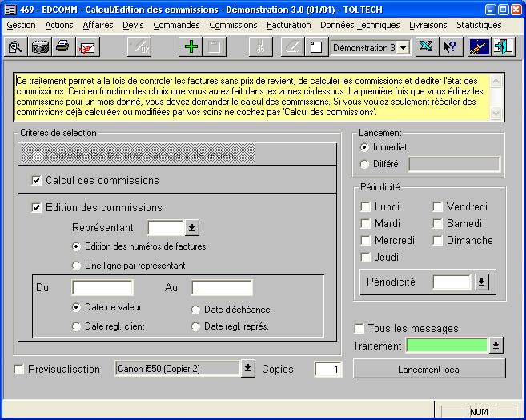Click the Du start date field

(x=102, y=287)
